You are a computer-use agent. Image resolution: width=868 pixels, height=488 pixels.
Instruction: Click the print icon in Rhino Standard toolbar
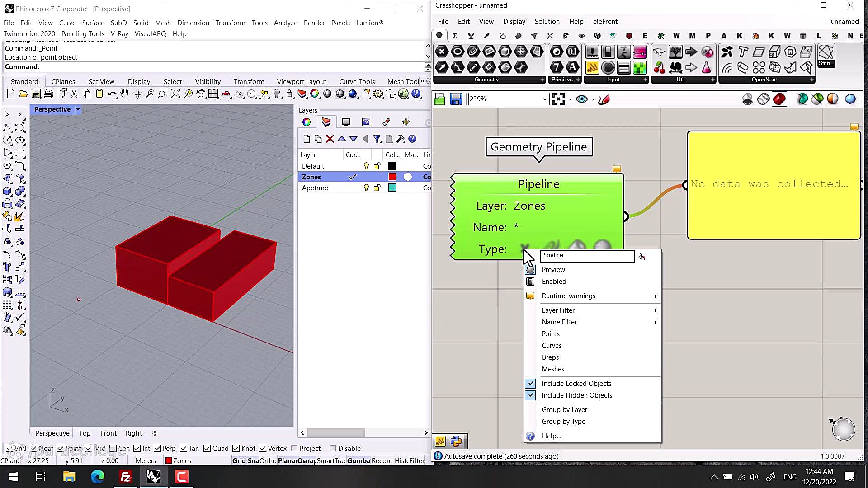point(49,94)
